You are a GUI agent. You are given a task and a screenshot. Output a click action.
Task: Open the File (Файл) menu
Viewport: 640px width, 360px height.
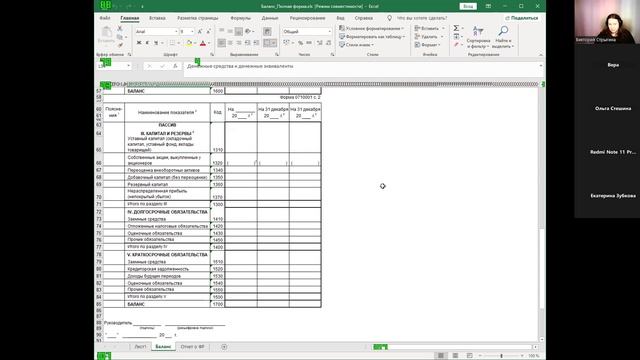coord(105,18)
